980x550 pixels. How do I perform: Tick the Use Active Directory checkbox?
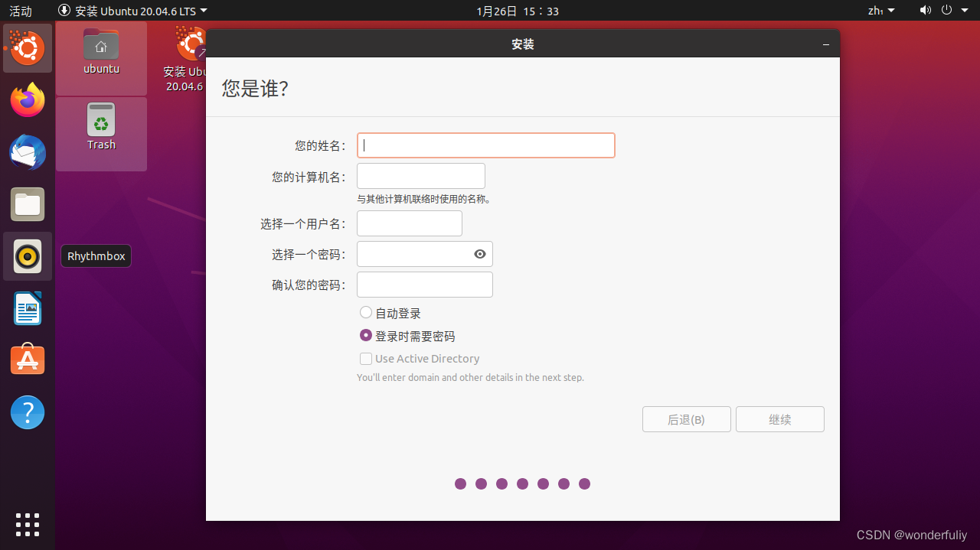pyautogui.click(x=366, y=358)
